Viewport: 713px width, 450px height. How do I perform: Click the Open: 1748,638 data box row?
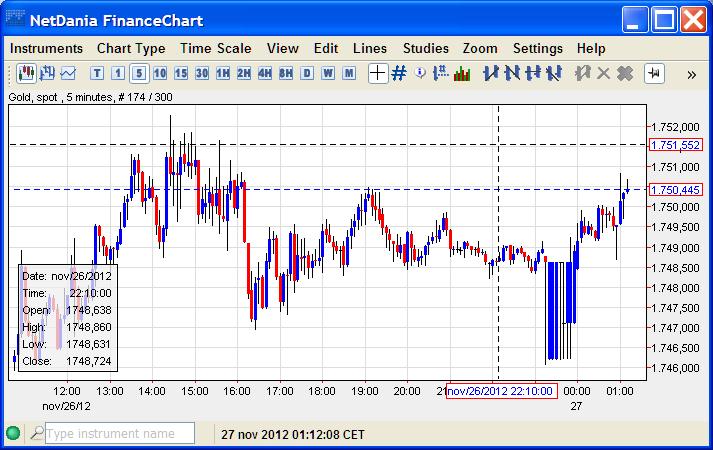(x=67, y=310)
